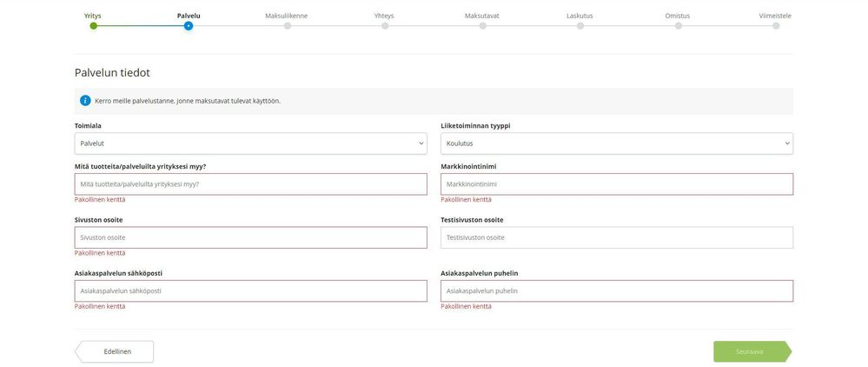This screenshot has height=367, width=868.
Task: Click the blue info icon
Action: coord(85,101)
